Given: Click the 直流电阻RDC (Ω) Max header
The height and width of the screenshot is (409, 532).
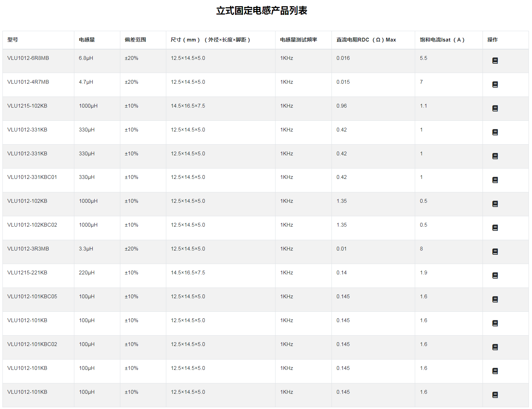Looking at the screenshot, I should point(366,40).
